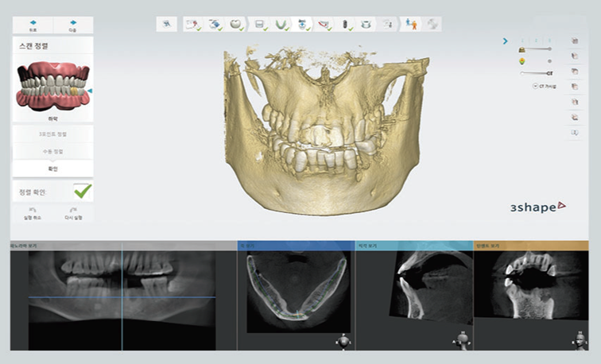Select the blue arrow marker beside lower jaw
The height and width of the screenshot is (364, 601).
90,91
